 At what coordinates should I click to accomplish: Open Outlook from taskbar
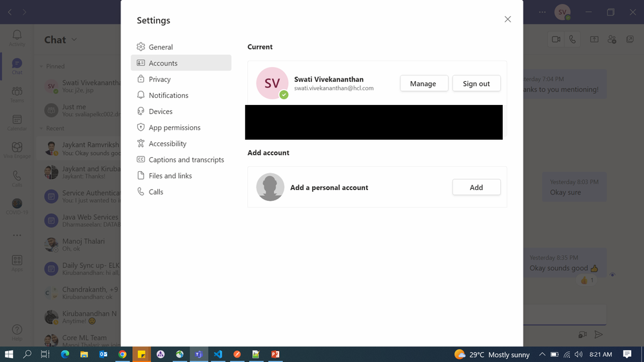[x=103, y=354]
